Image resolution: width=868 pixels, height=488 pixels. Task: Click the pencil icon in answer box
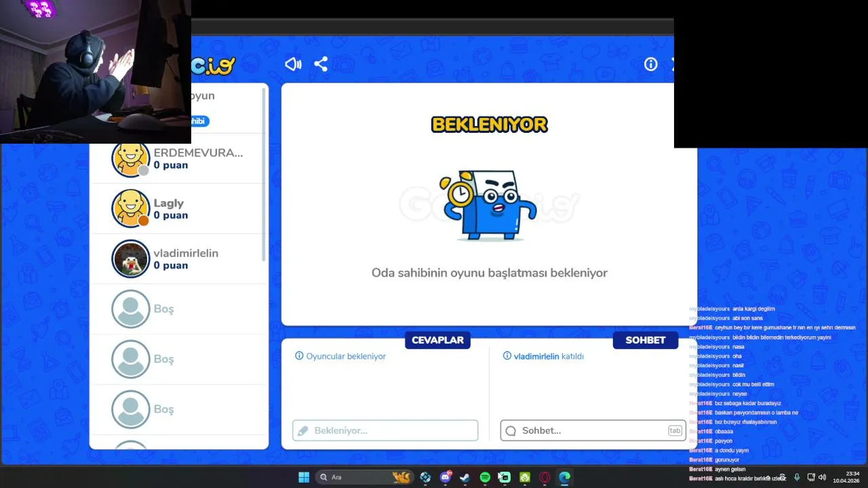coord(303,430)
